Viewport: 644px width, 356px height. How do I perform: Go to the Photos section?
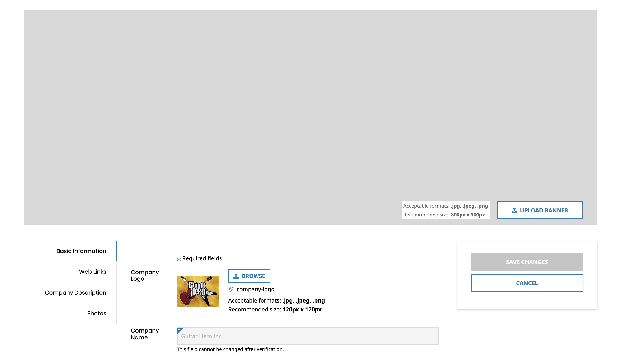click(x=97, y=313)
